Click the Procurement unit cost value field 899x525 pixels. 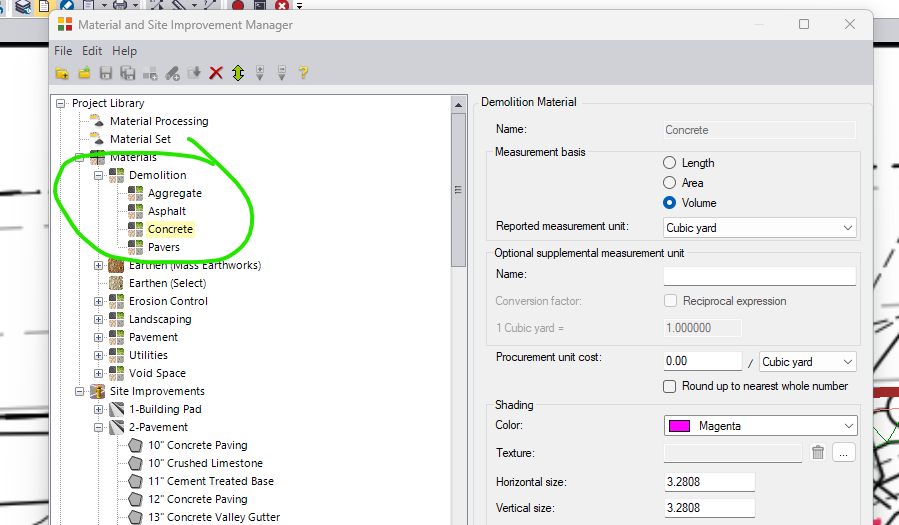point(703,361)
